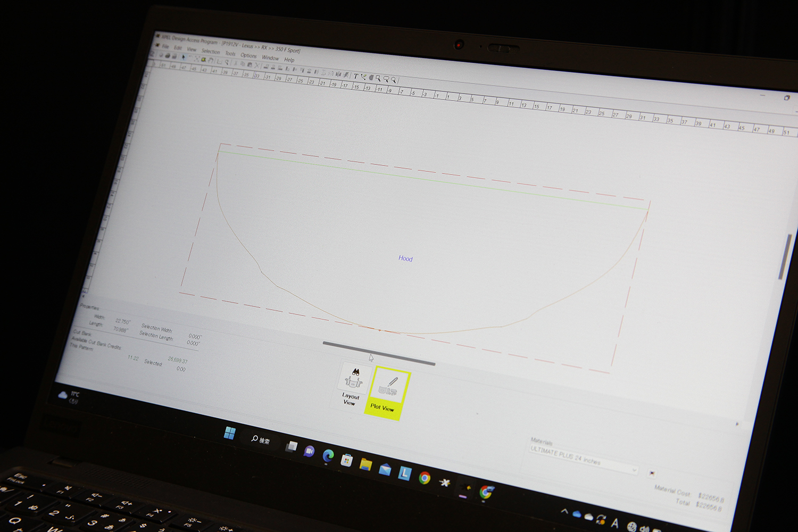
Task: Open the weather widget showing 11°C
Action: pyautogui.click(x=69, y=396)
